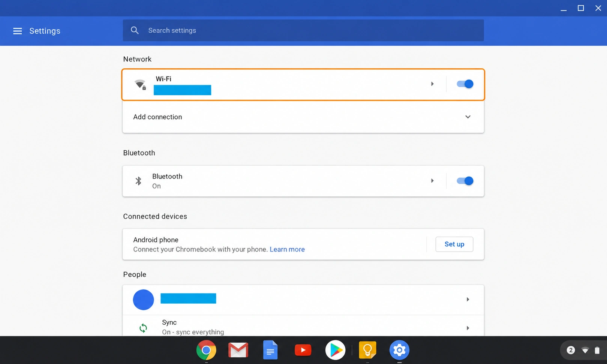The height and width of the screenshot is (364, 607).
Task: Open Wi-Fi details arrow
Action: [432, 84]
